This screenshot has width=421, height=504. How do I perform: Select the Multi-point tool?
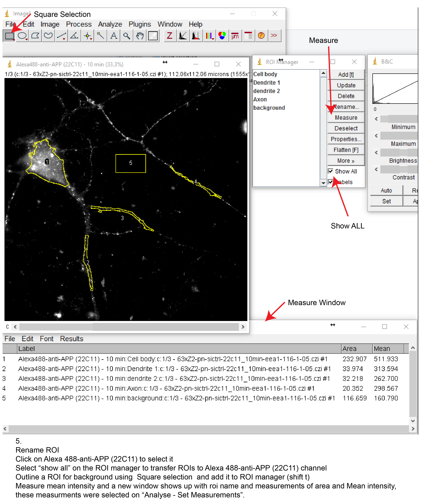[88, 36]
